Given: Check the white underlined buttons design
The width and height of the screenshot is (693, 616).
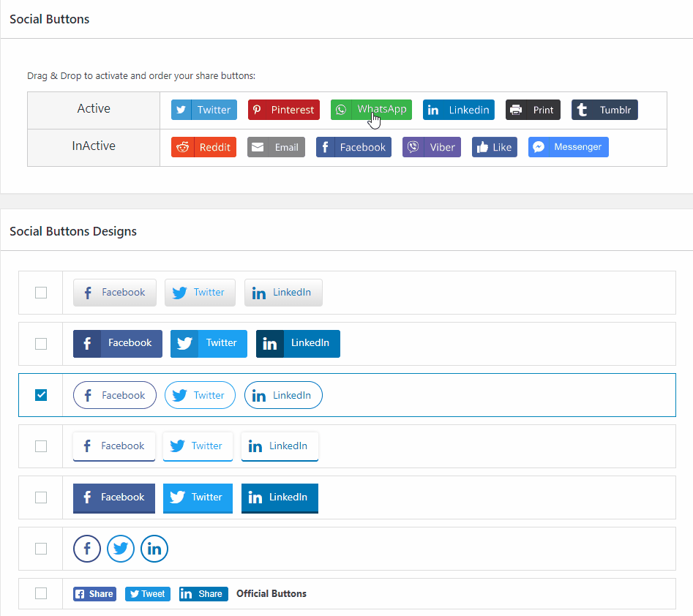Looking at the screenshot, I should click(x=41, y=446).
